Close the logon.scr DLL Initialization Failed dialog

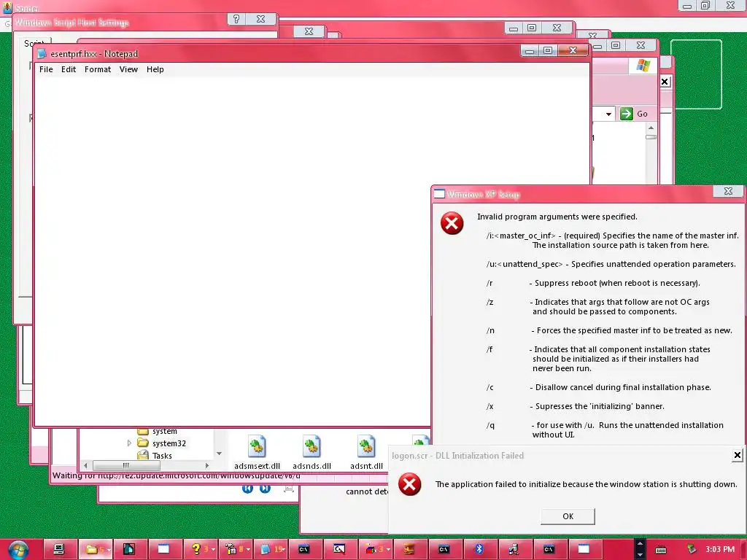(x=737, y=455)
